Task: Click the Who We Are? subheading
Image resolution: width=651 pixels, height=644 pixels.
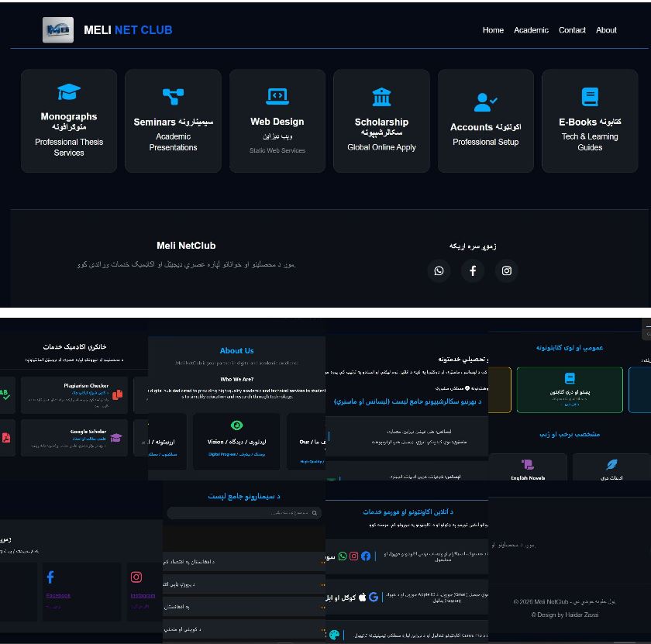Action: tap(236, 379)
